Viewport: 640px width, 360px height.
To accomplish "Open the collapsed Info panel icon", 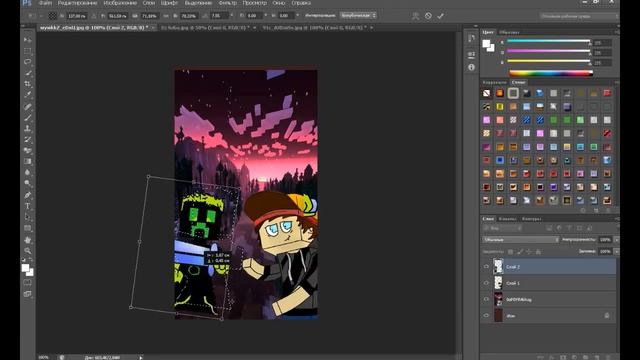I will (x=471, y=67).
